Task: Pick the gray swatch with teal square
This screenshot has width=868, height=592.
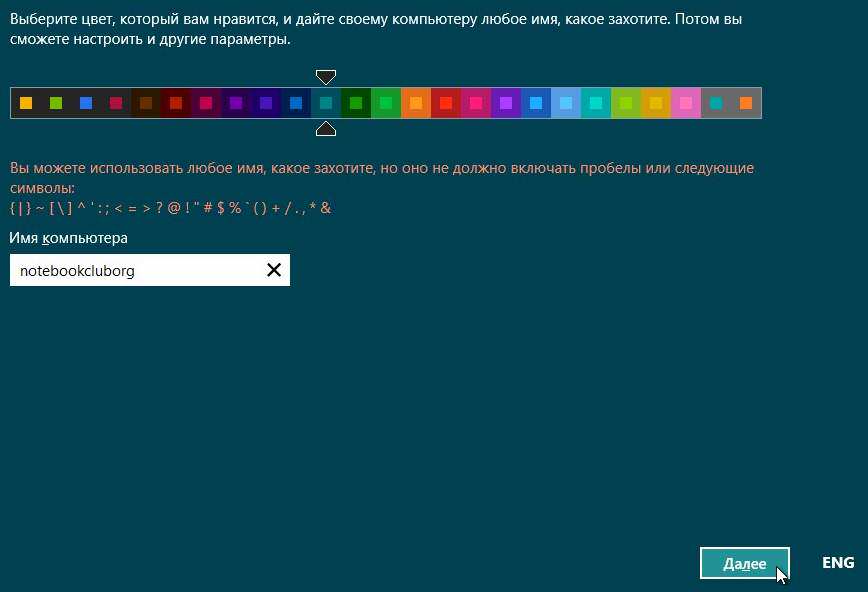Action: coord(716,103)
